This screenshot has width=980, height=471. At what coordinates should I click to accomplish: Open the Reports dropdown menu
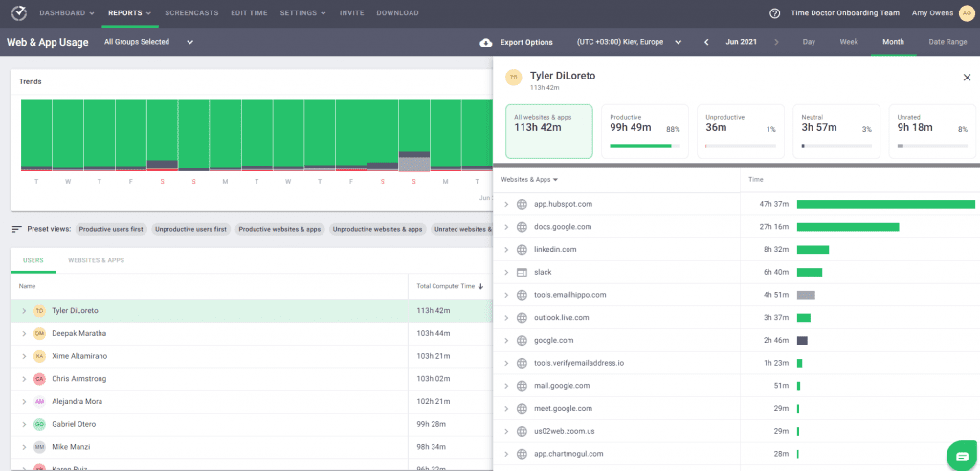(x=130, y=13)
